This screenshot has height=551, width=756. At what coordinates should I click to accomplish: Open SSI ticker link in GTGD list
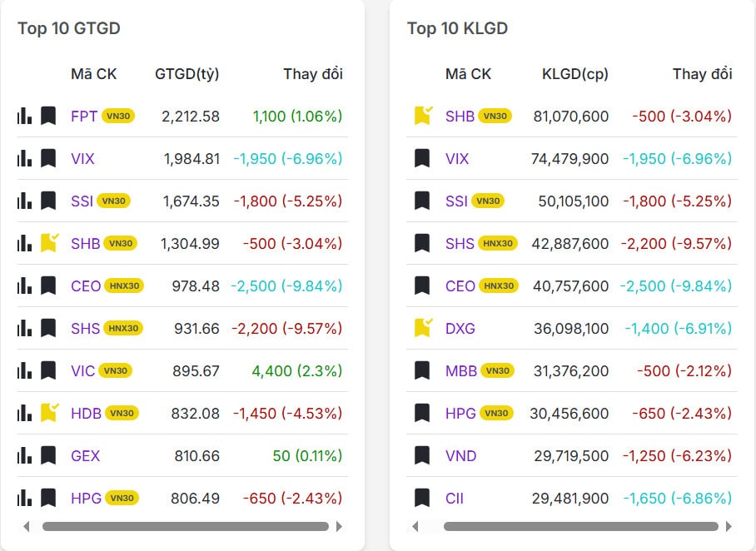(82, 201)
